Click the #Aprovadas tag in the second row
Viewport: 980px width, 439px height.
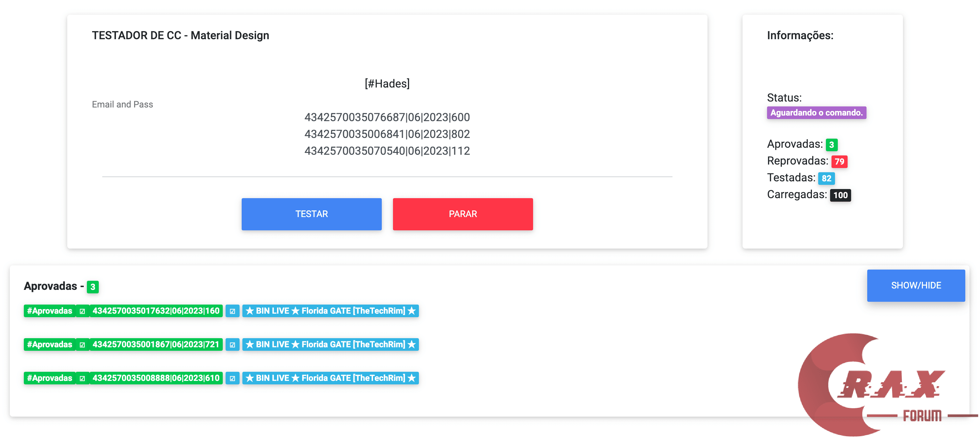coord(49,345)
